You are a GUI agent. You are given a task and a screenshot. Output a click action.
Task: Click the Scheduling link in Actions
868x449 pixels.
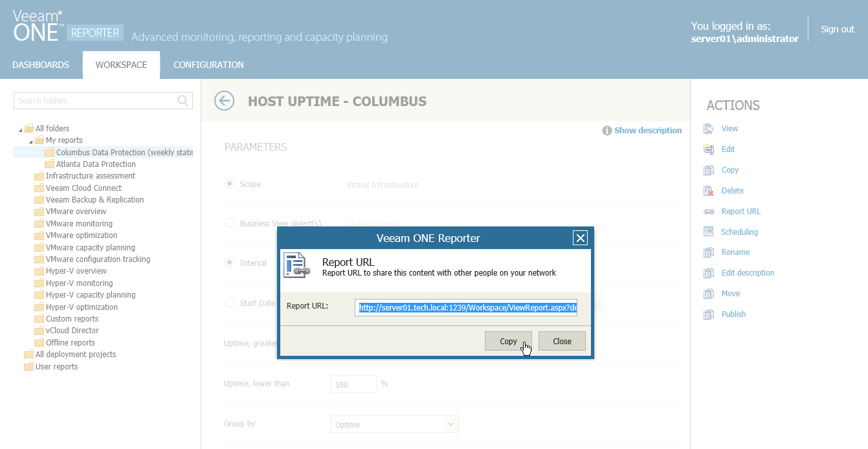point(739,232)
